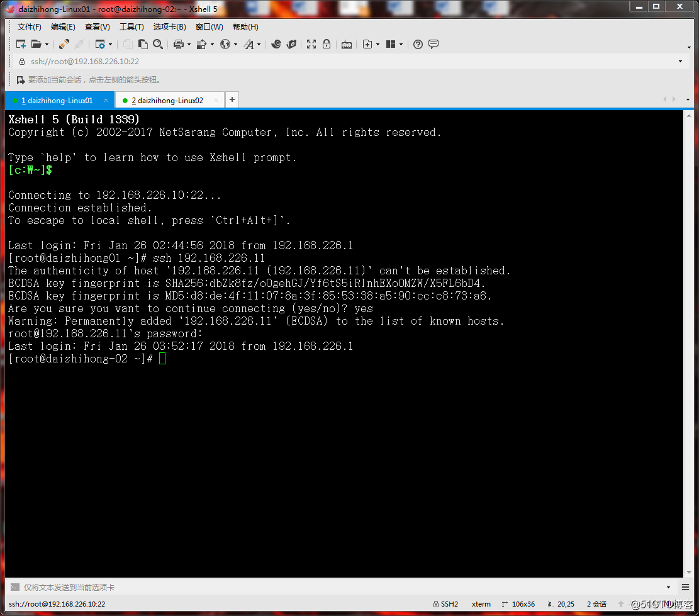The width and height of the screenshot is (699, 616).
Task: Open Help question mark icon
Action: (418, 44)
